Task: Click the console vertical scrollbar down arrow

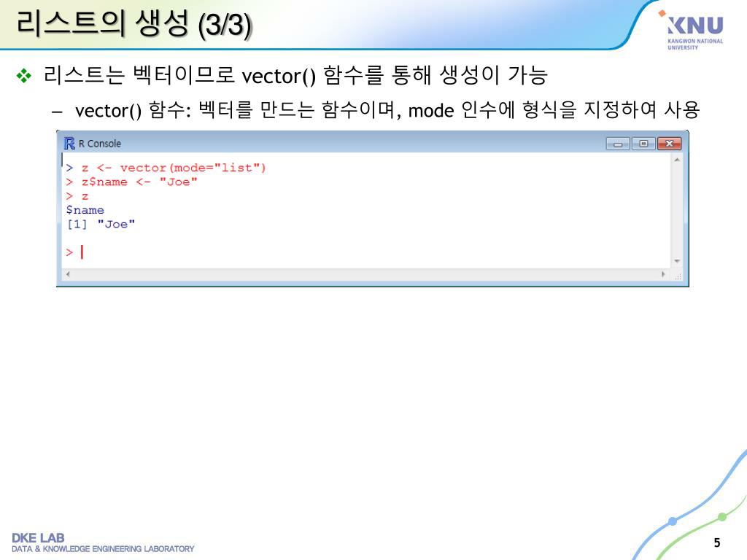Action: coord(676,262)
